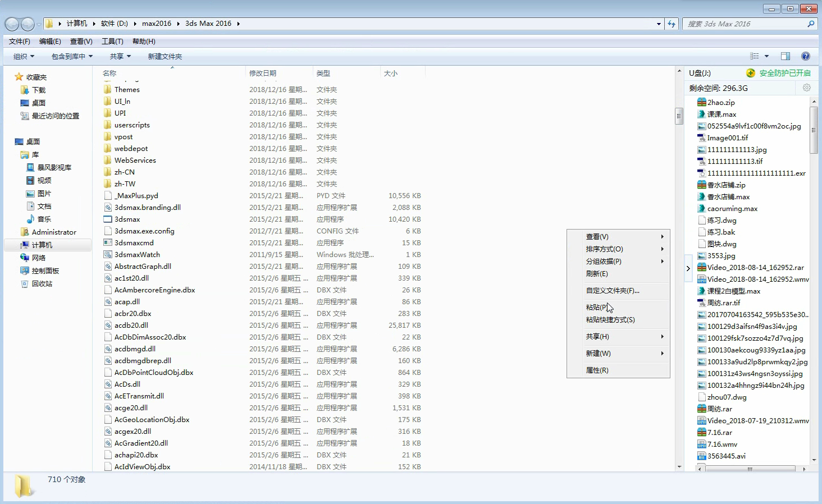822x504 pixels.
Task: Open the 查看(V) menu bar item
Action: point(81,42)
